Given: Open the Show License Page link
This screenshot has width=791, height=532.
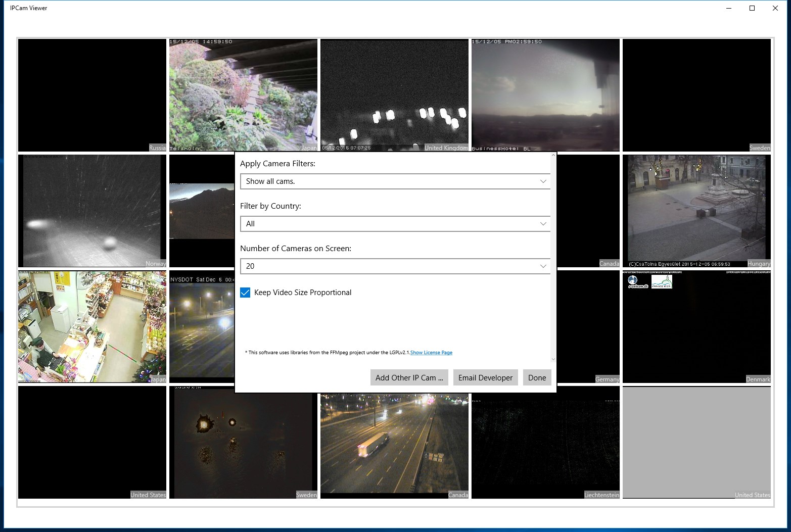Looking at the screenshot, I should pyautogui.click(x=431, y=352).
